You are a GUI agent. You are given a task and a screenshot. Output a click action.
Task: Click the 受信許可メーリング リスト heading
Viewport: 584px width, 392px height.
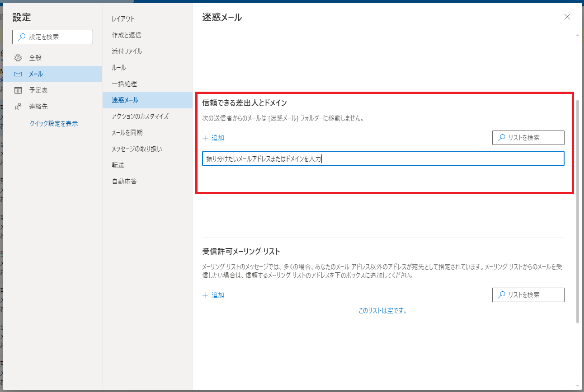pos(241,252)
